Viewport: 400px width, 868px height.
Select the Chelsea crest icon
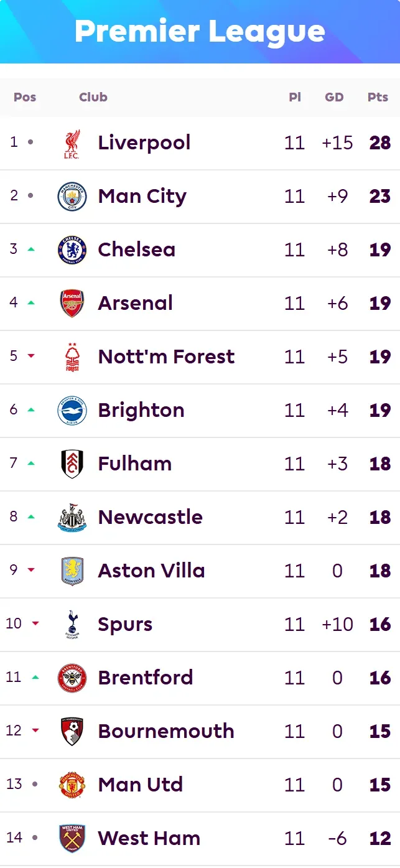coord(72,250)
